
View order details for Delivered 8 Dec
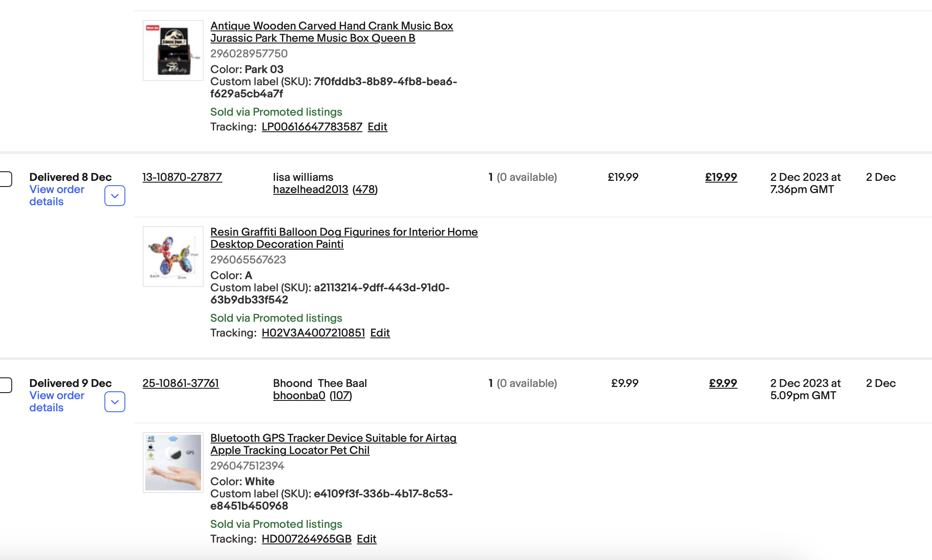(x=57, y=196)
